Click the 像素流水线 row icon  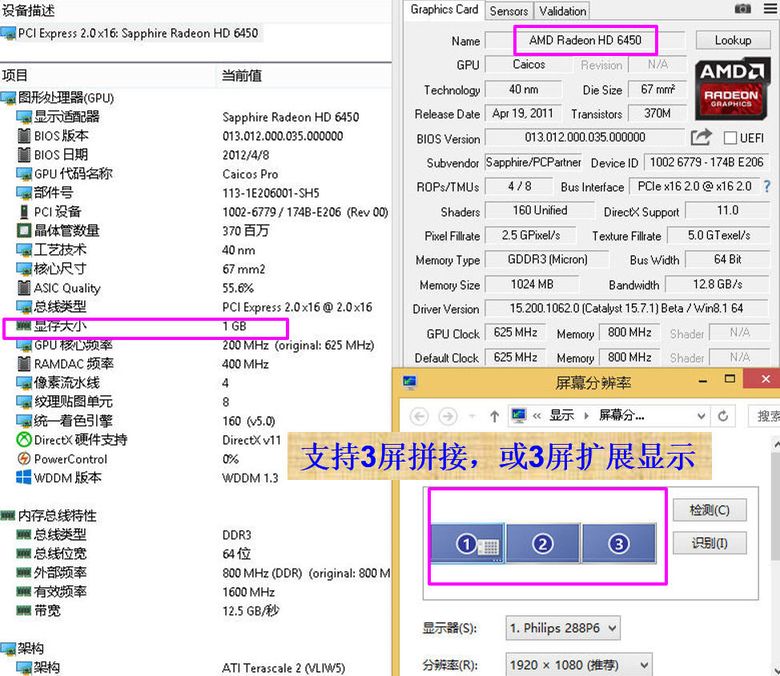tap(24, 383)
